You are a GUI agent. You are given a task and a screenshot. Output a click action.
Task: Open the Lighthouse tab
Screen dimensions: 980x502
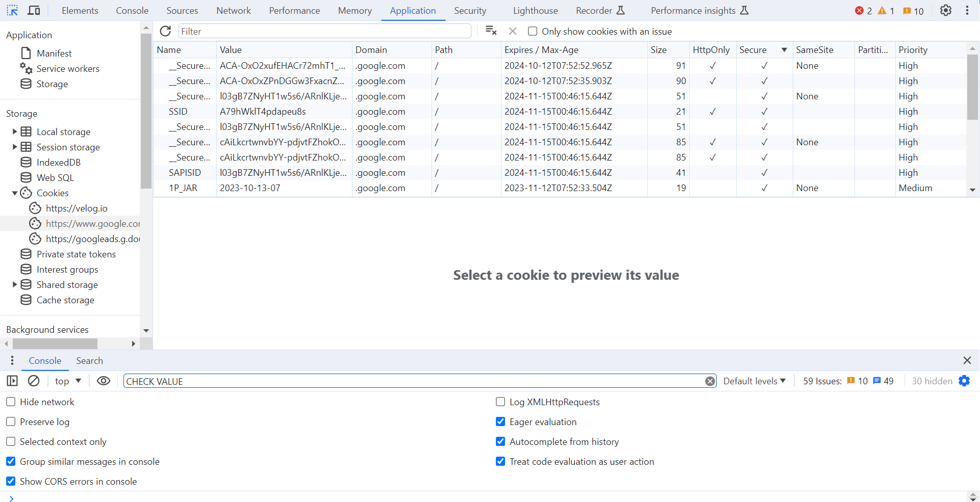(x=535, y=10)
